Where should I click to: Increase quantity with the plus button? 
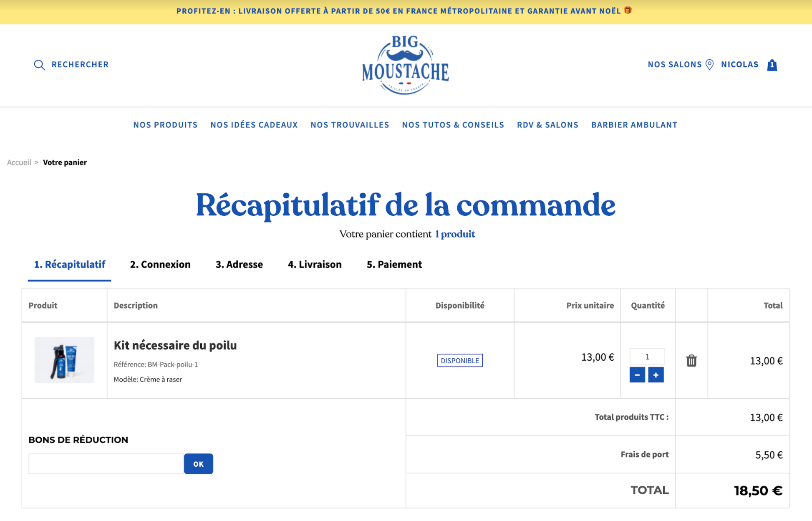click(656, 375)
